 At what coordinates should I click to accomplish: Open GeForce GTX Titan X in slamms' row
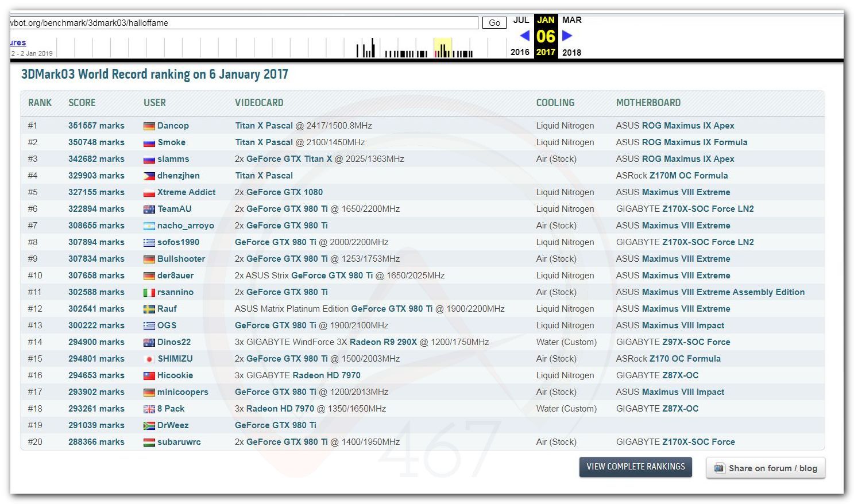pyautogui.click(x=289, y=159)
